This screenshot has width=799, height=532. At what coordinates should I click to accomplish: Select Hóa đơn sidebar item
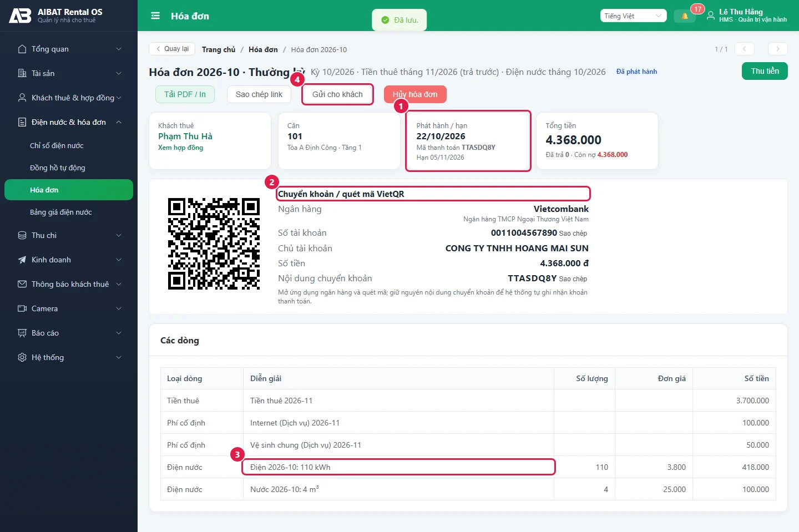(x=69, y=190)
